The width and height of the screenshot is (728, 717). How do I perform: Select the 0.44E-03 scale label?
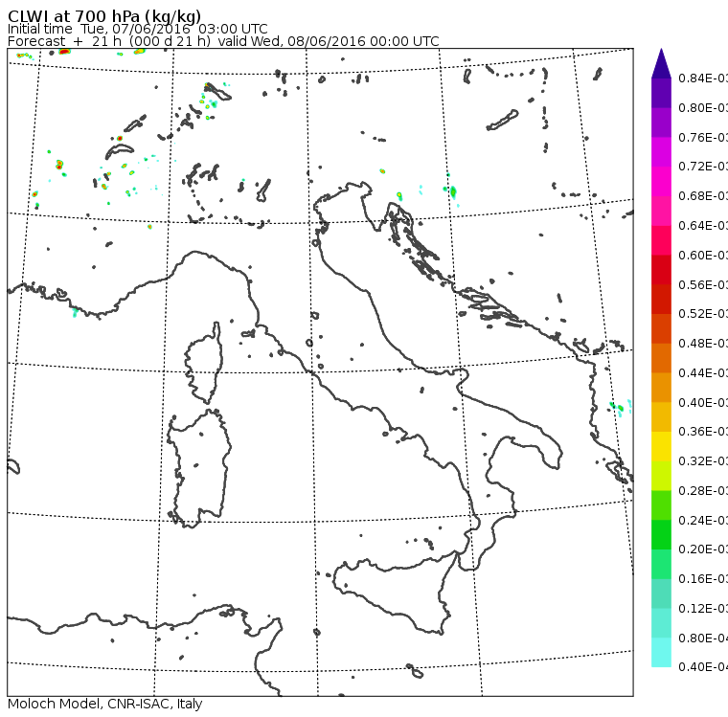coord(703,373)
